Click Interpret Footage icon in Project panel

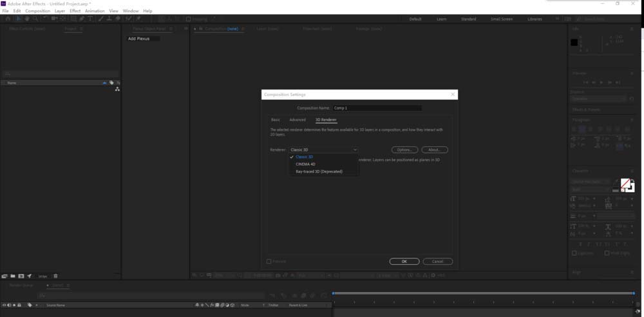pyautogui.click(x=5, y=276)
